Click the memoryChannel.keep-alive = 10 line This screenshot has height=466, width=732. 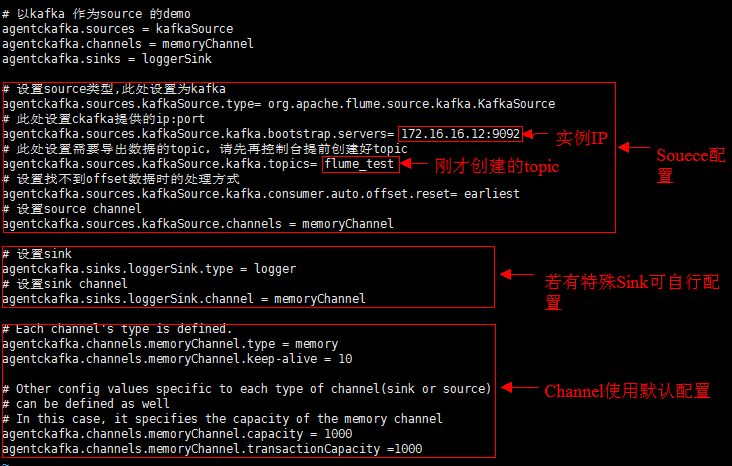pos(176,359)
